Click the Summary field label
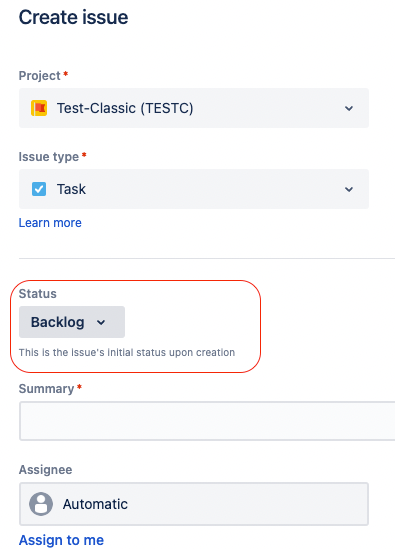This screenshot has height=549, width=395. [46, 389]
